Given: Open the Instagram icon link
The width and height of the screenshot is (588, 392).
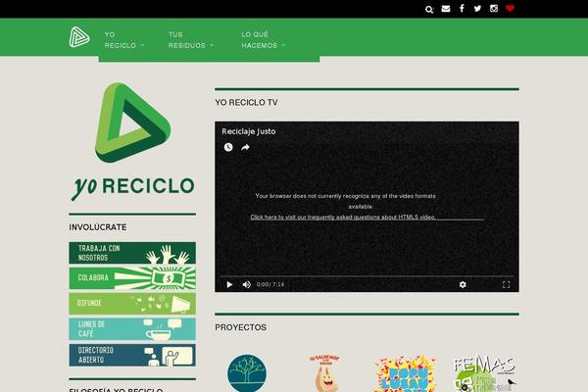Looking at the screenshot, I should (494, 8).
